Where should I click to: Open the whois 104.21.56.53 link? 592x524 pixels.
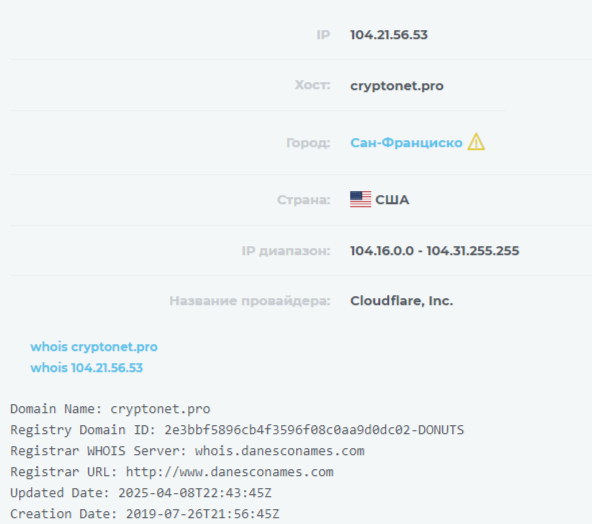(86, 367)
